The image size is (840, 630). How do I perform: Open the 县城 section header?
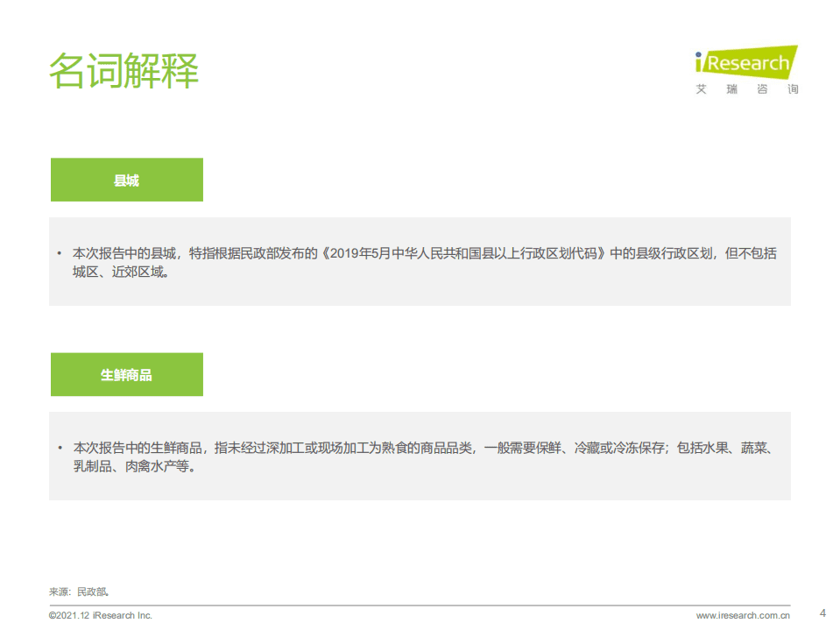pos(126,179)
